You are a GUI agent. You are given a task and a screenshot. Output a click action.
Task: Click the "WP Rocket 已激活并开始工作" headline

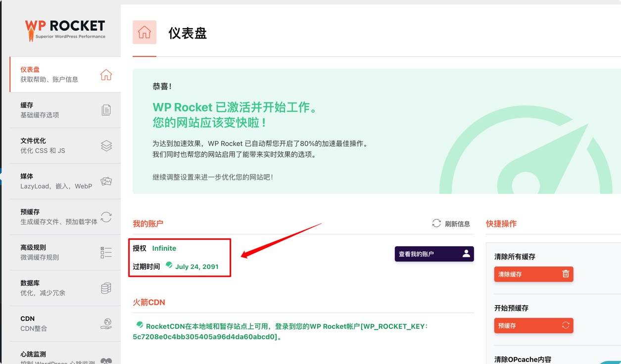(235, 107)
